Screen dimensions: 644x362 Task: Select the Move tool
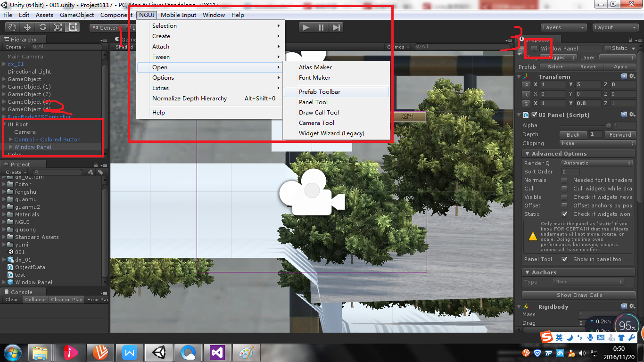[x=27, y=27]
